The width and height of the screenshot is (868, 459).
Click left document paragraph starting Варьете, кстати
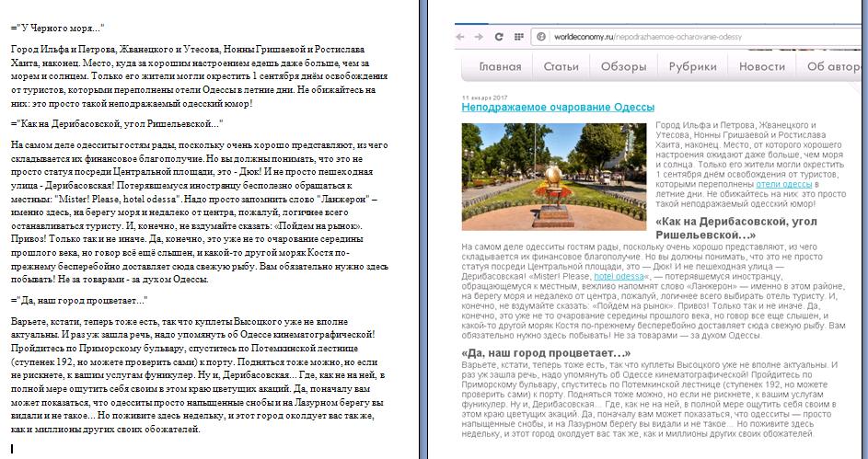(x=198, y=375)
